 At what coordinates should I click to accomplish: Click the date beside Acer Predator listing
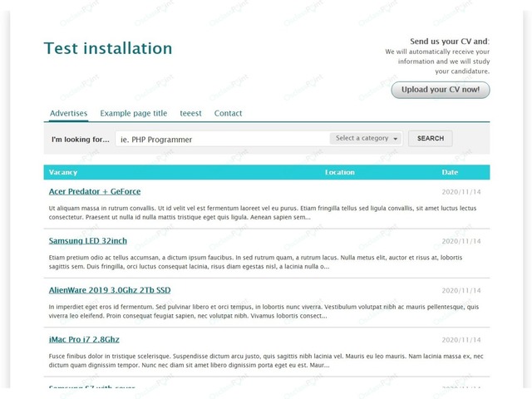(461, 192)
